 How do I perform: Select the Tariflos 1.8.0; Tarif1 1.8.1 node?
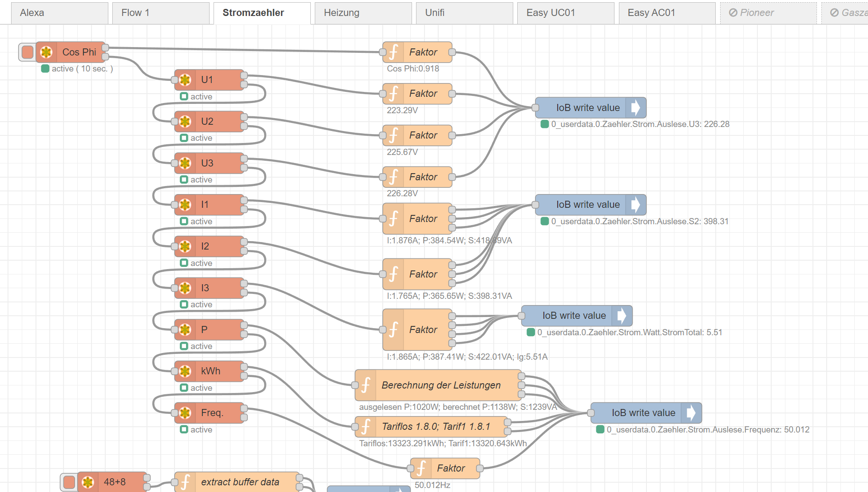click(431, 427)
